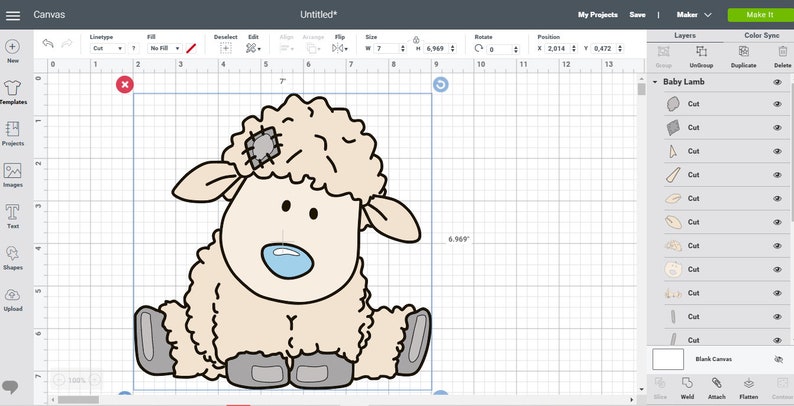Open the Maker machine dropdown
The height and width of the screenshot is (406, 794).
coord(694,15)
